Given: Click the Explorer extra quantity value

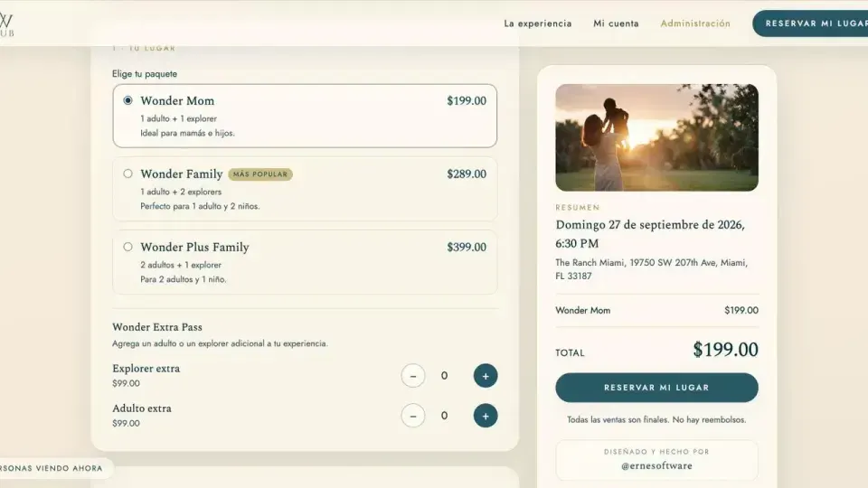Looking at the screenshot, I should tap(444, 376).
